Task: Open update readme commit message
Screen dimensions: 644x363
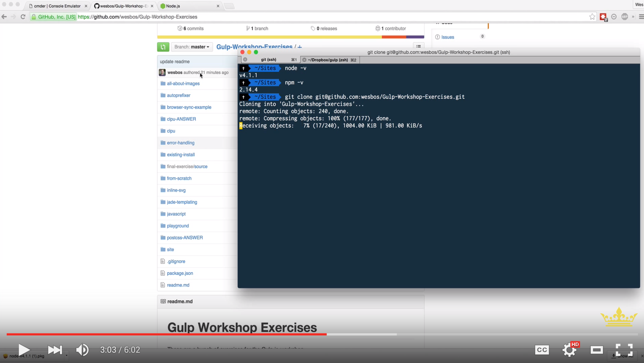Action: [x=175, y=62]
